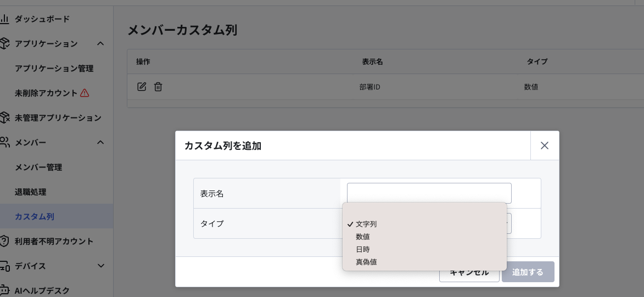Click the 表示名 column header

(373, 61)
